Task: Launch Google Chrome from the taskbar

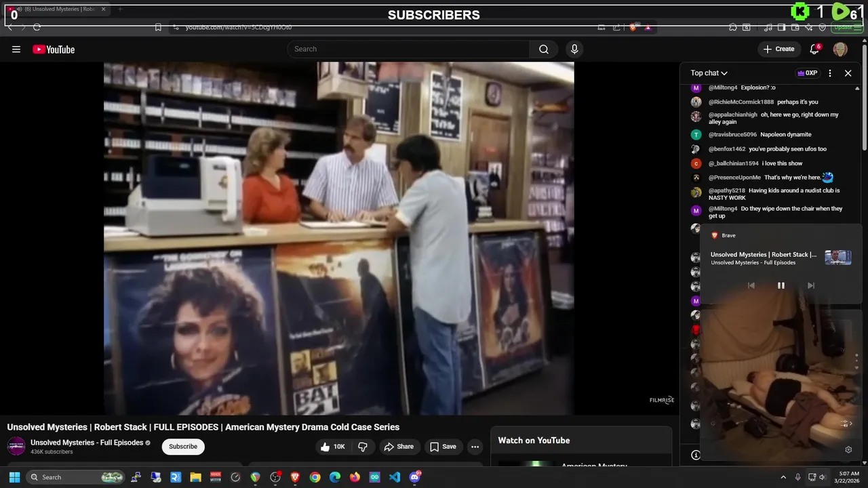Action: (315, 477)
